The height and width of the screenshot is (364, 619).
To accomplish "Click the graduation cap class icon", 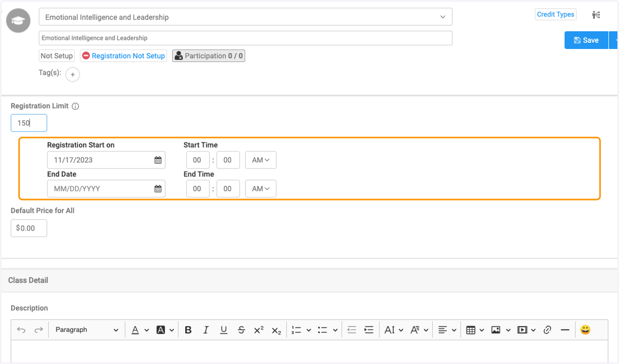I will [x=18, y=21].
